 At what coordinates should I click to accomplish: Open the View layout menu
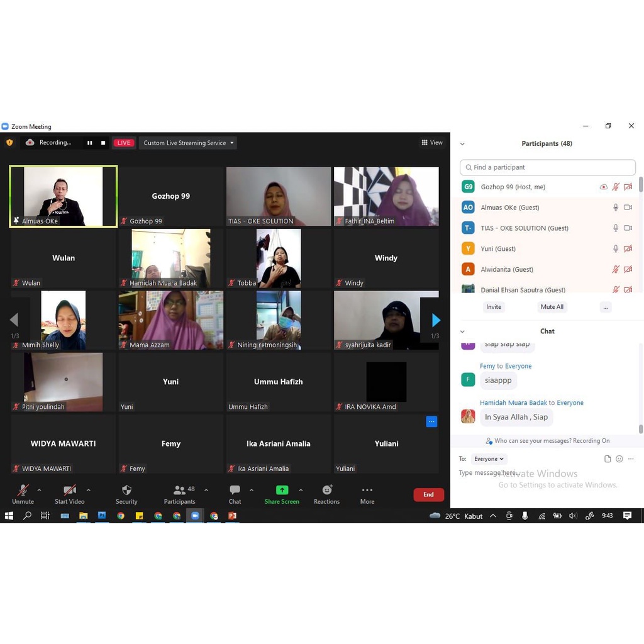[x=431, y=143]
